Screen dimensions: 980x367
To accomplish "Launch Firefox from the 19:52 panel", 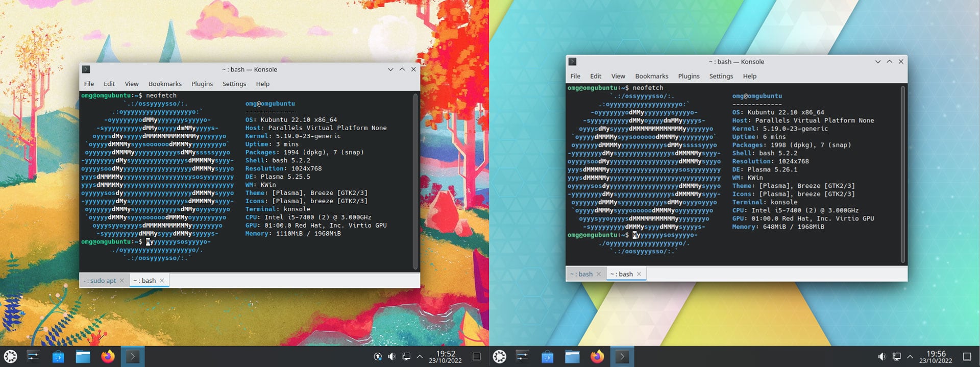I will pyautogui.click(x=108, y=356).
